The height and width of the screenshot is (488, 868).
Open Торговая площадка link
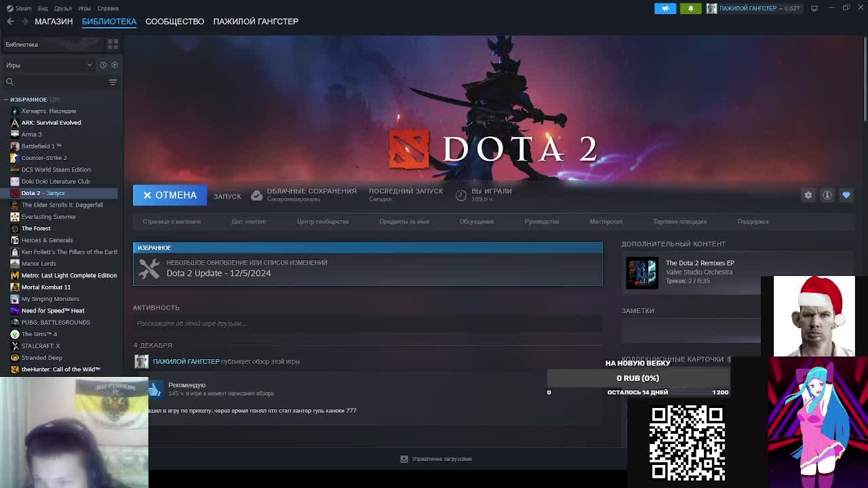pyautogui.click(x=679, y=222)
